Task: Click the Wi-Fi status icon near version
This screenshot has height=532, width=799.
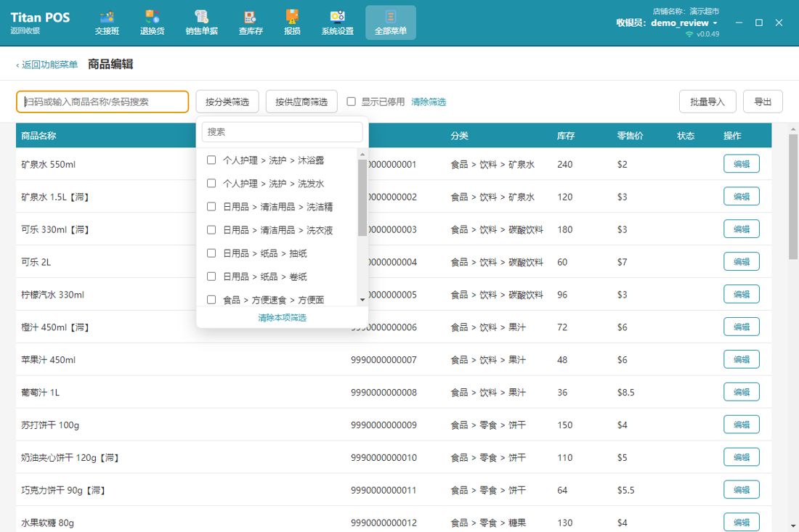Action: [x=689, y=34]
